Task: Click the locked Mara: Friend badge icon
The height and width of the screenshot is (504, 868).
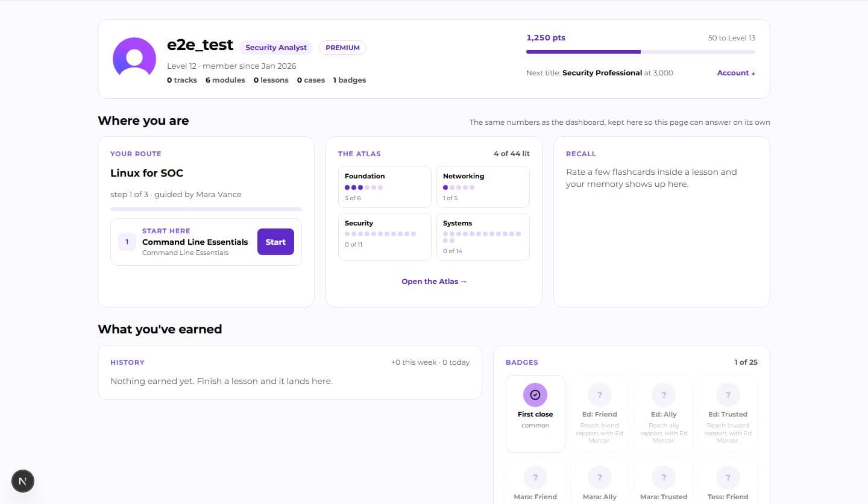Action: click(x=535, y=477)
